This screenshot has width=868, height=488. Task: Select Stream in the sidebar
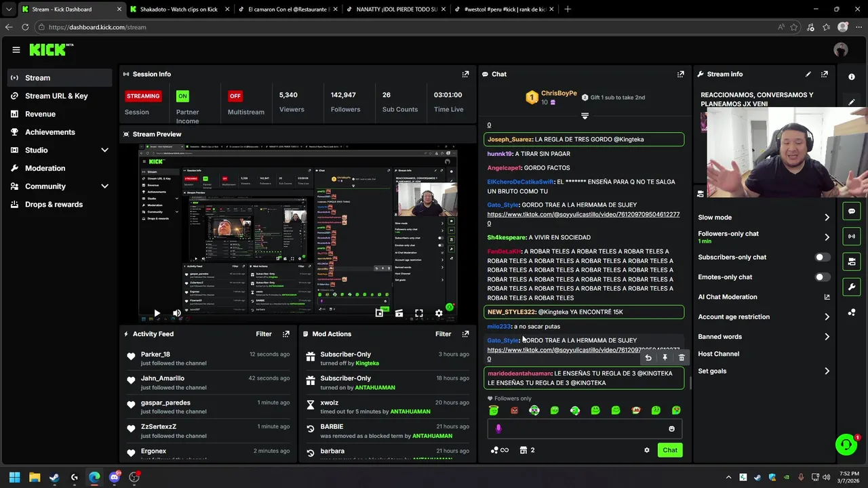point(60,78)
